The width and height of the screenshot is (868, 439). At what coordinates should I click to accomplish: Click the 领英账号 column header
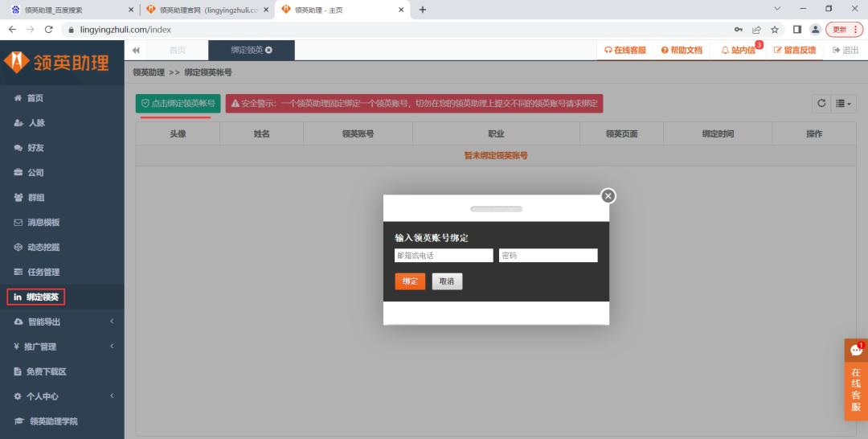(x=358, y=134)
